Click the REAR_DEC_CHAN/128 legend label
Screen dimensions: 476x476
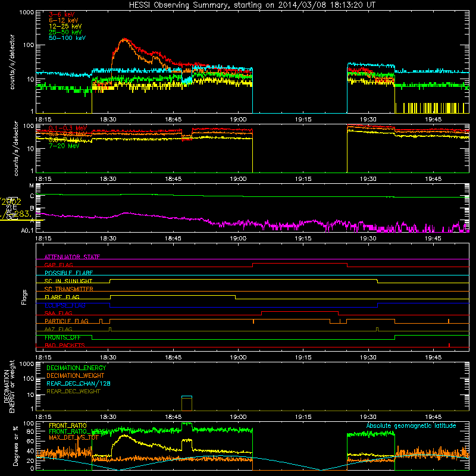click(x=79, y=383)
